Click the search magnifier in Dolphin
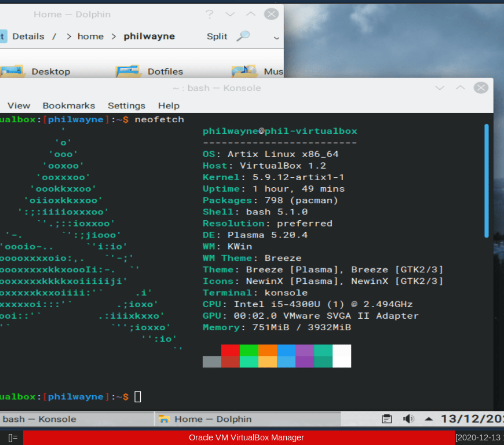This screenshot has width=504, height=445. [243, 36]
